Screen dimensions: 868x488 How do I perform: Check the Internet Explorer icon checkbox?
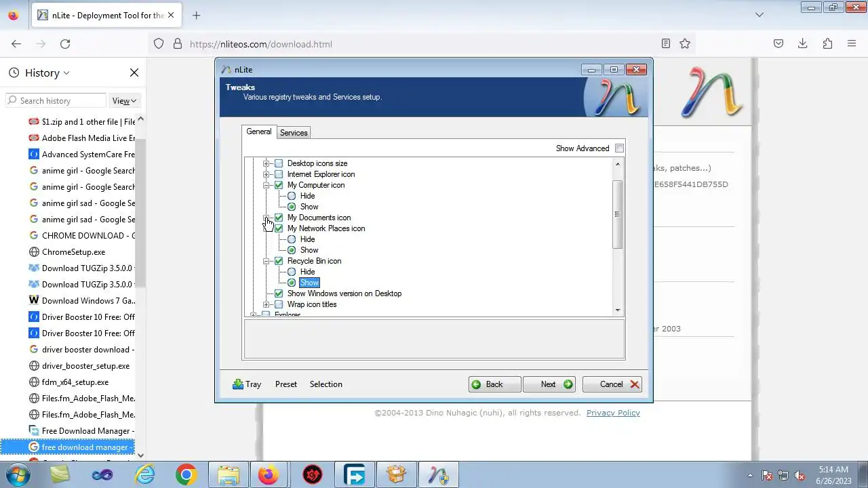point(279,174)
